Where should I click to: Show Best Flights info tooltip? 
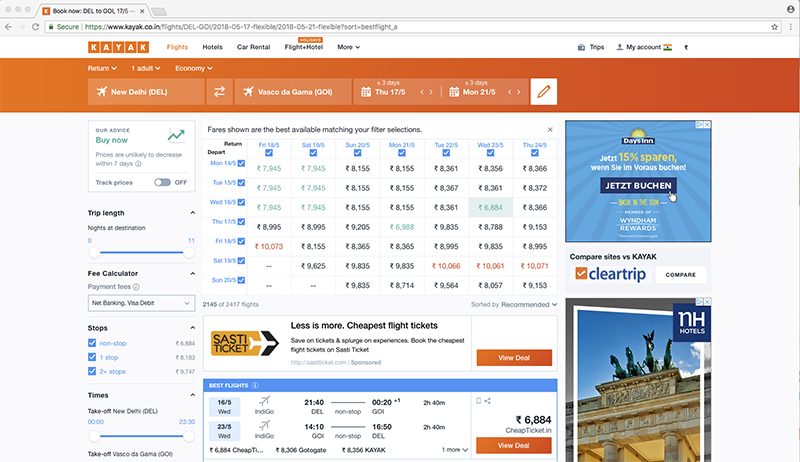click(x=255, y=386)
